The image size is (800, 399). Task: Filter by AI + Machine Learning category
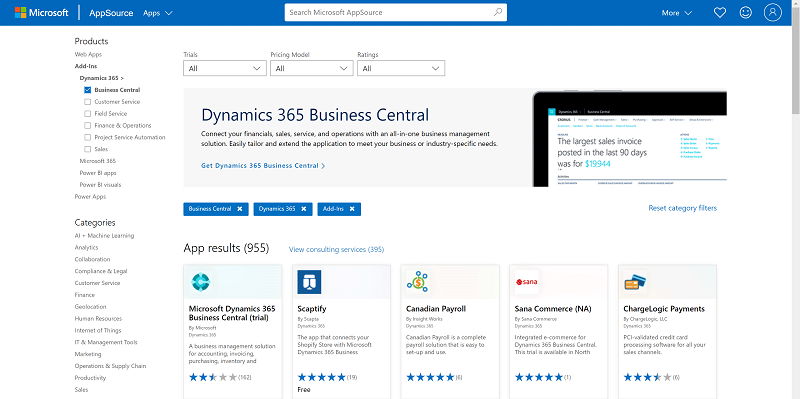click(104, 236)
